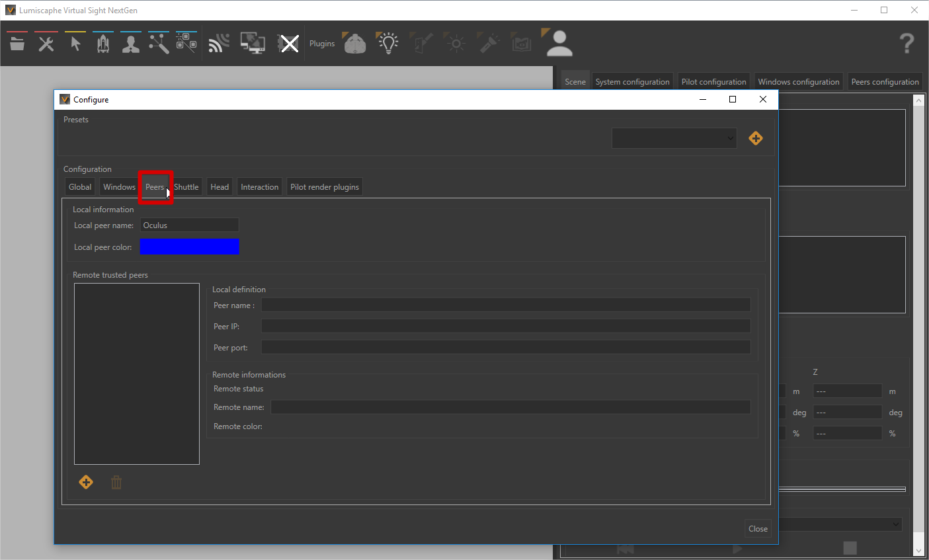Click the add preset plus icon

756,138
